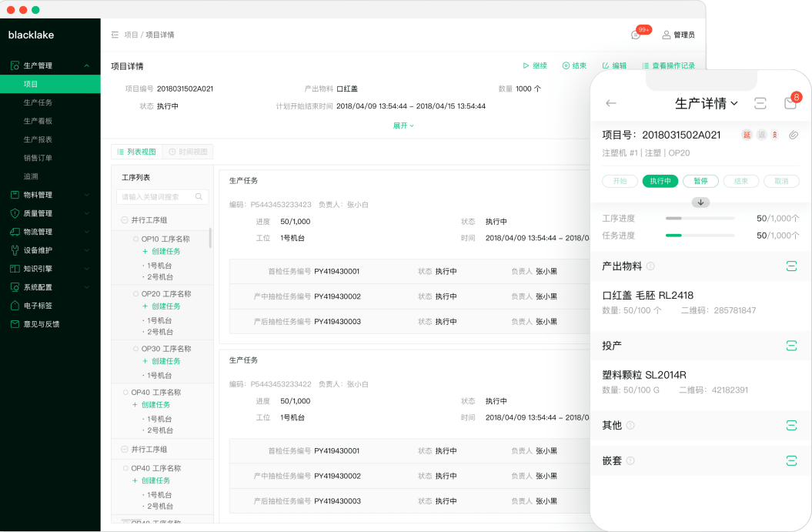Click the 物流管理 truck icon
This screenshot has height=532, width=812.
(x=15, y=232)
